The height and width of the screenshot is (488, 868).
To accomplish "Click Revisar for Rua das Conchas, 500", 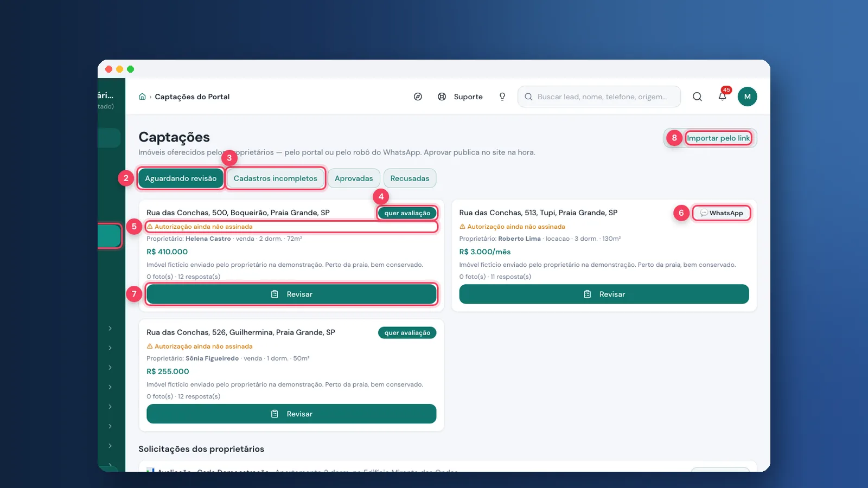I will pos(291,294).
